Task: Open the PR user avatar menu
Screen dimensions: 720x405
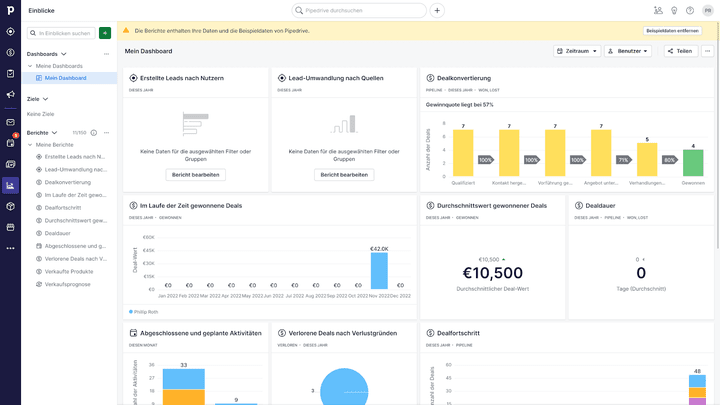Action: coord(707,11)
